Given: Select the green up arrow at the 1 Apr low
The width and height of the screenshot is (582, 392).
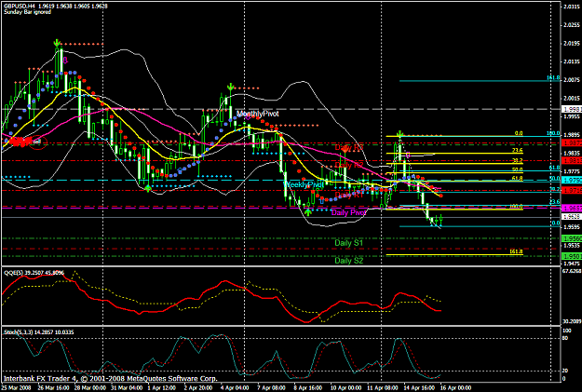Looking at the screenshot, I should 148,188.
